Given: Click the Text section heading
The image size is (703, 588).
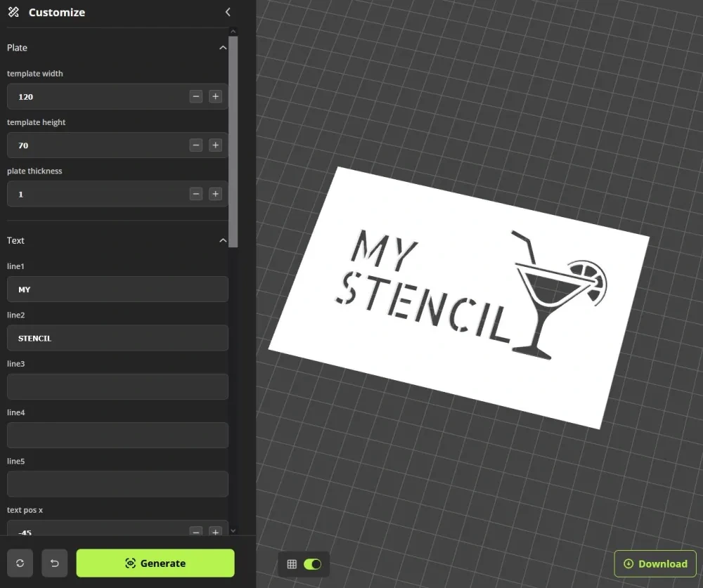Looking at the screenshot, I should click(15, 241).
